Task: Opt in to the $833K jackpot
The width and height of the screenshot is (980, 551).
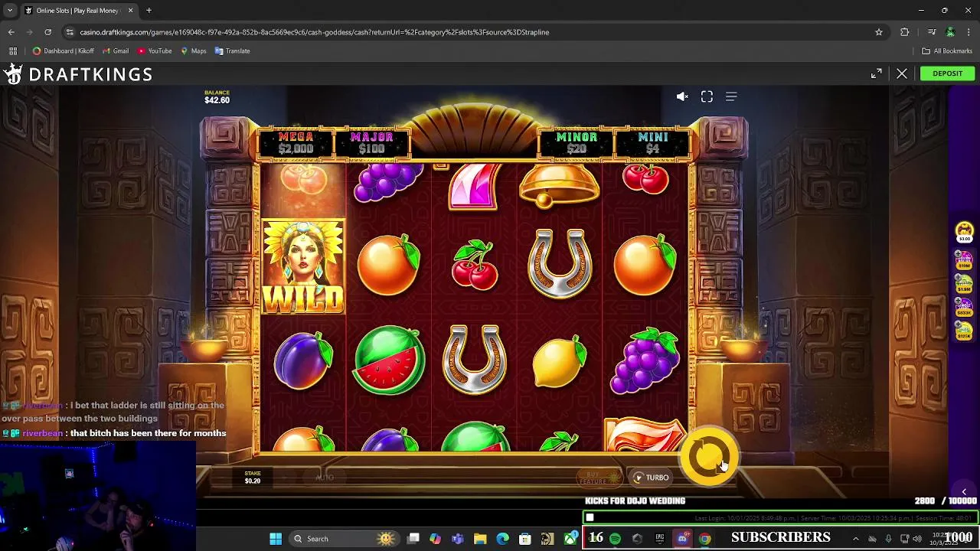Action: tap(963, 308)
